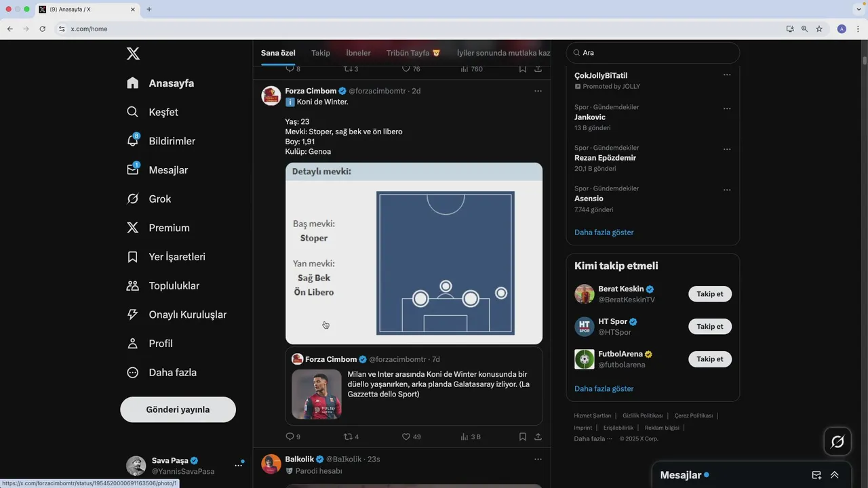868x488 pixels.
Task: Open options for Asensio trend
Action: point(727,190)
